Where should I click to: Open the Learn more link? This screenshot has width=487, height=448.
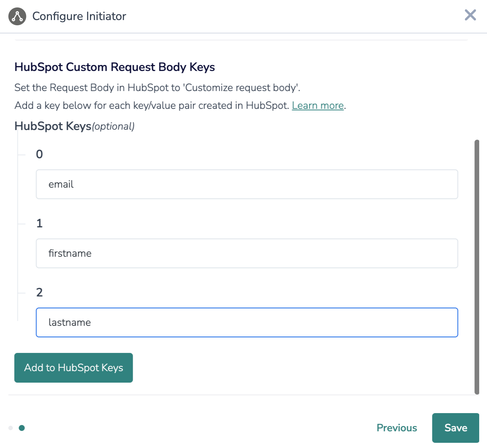317,105
